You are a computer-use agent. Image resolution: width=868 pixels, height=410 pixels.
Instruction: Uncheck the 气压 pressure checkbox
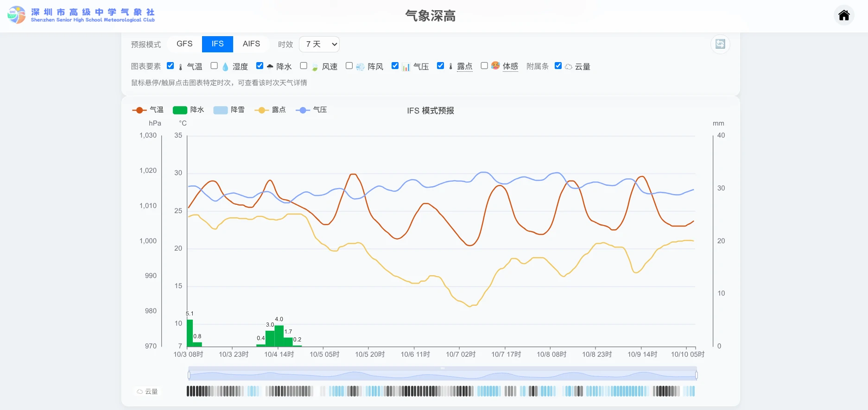(395, 66)
